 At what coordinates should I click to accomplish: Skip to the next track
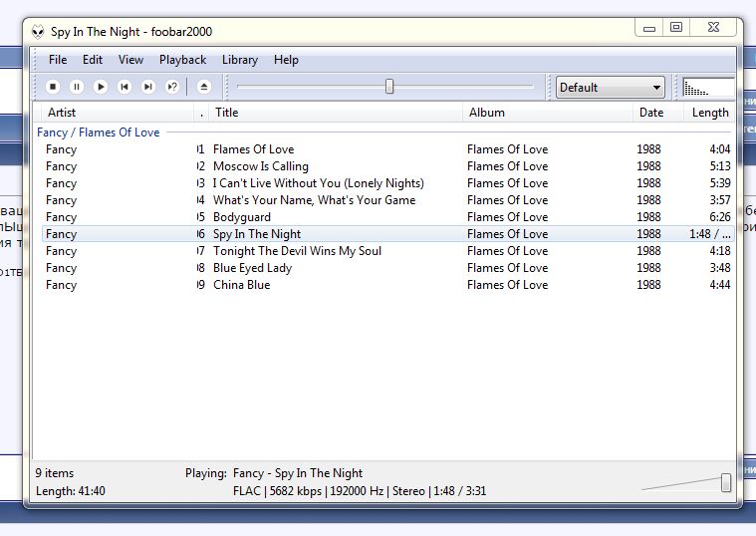pyautogui.click(x=148, y=88)
